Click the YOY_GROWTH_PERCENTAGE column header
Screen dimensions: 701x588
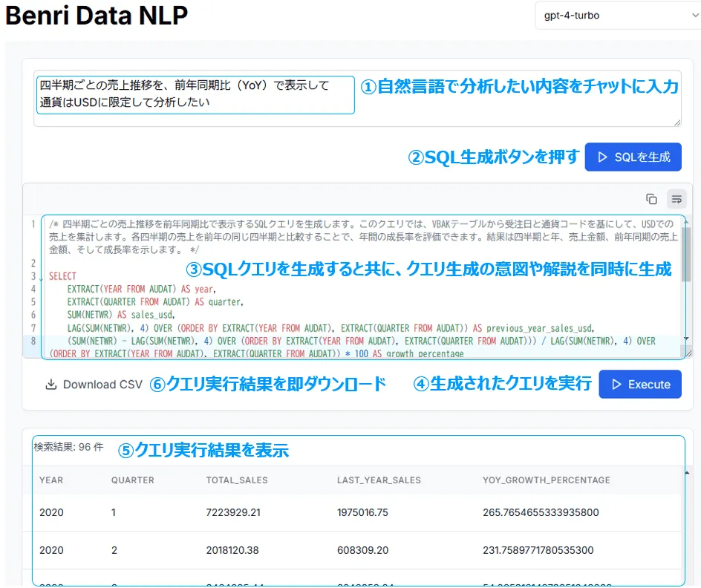click(547, 480)
